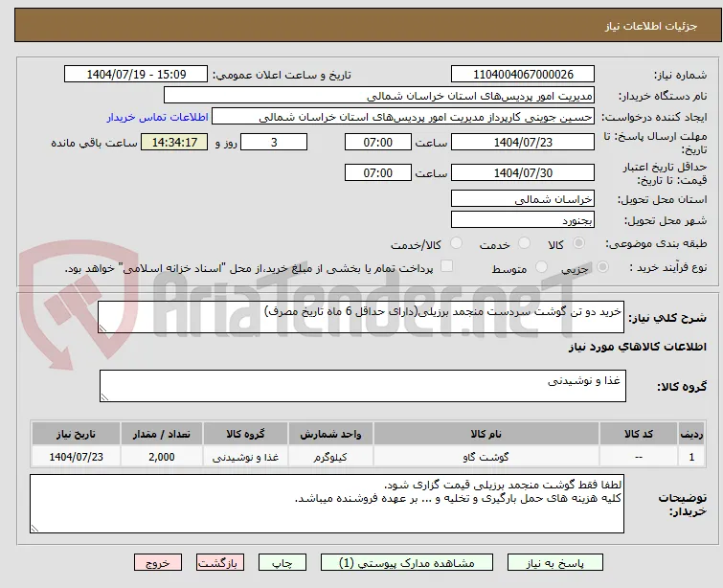723x588 pixels.
Task: Click the delivery city بجنورد field
Action: tap(523, 220)
